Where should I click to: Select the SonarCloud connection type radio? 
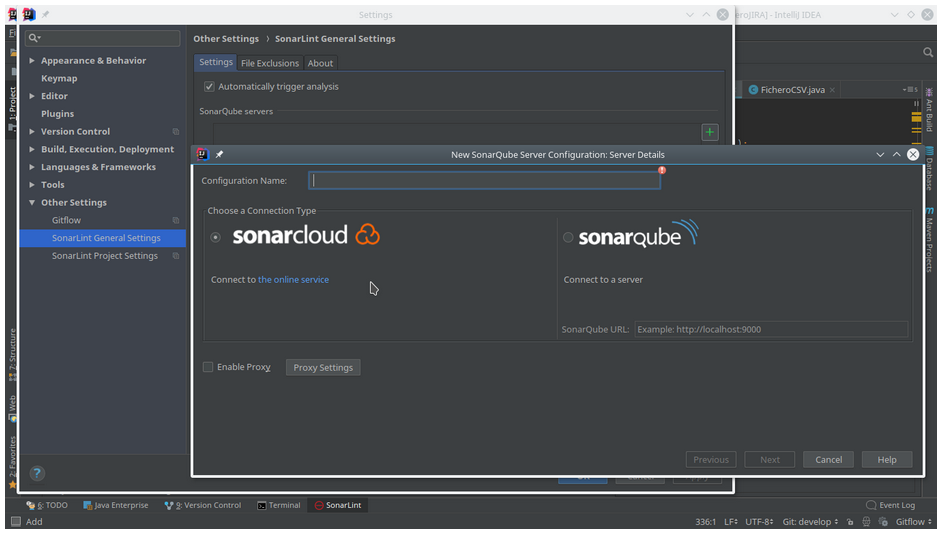click(x=216, y=237)
